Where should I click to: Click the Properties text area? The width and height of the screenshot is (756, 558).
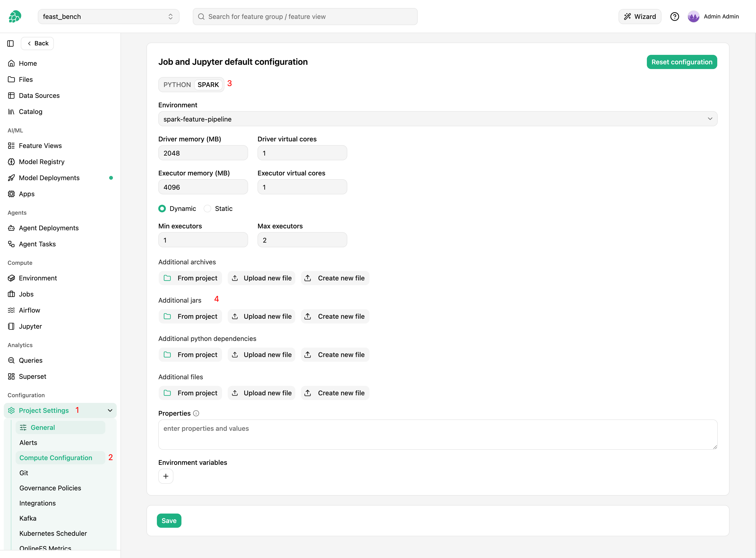coord(438,435)
